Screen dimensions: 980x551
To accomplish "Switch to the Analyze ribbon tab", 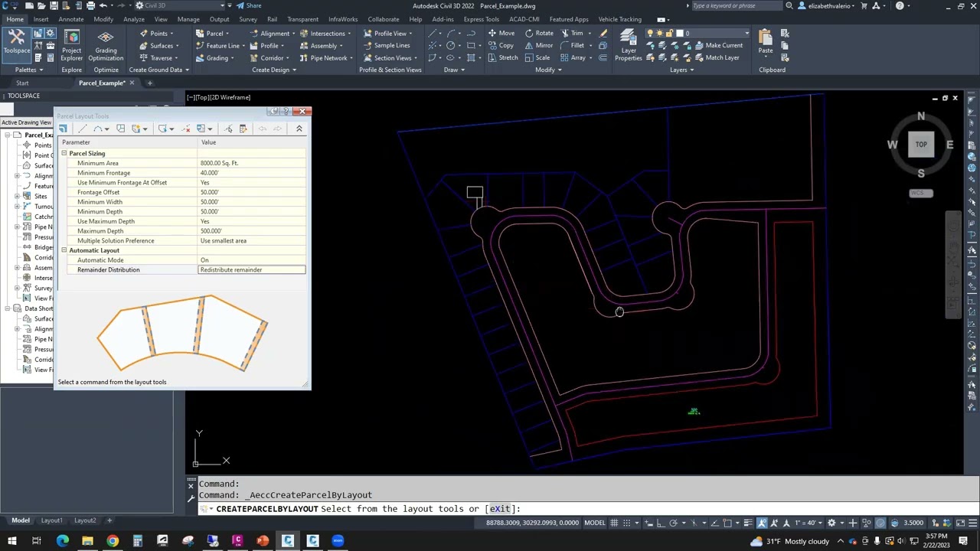I will click(134, 19).
